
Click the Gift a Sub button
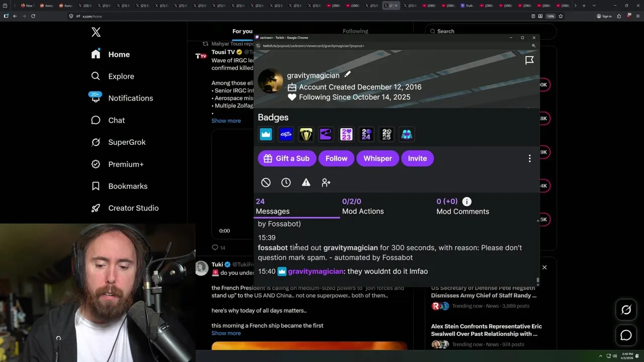click(286, 158)
